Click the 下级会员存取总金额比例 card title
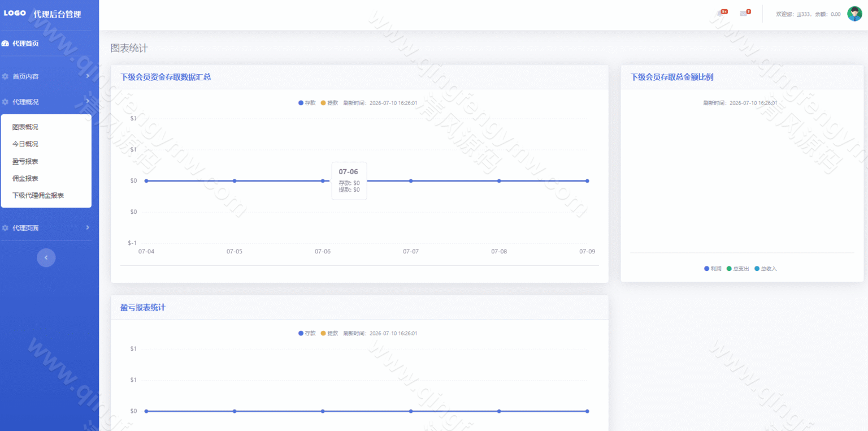 click(672, 77)
